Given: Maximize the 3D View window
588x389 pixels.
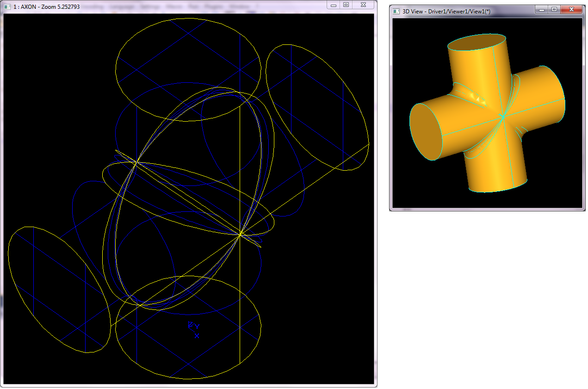Looking at the screenshot, I should (x=554, y=9).
